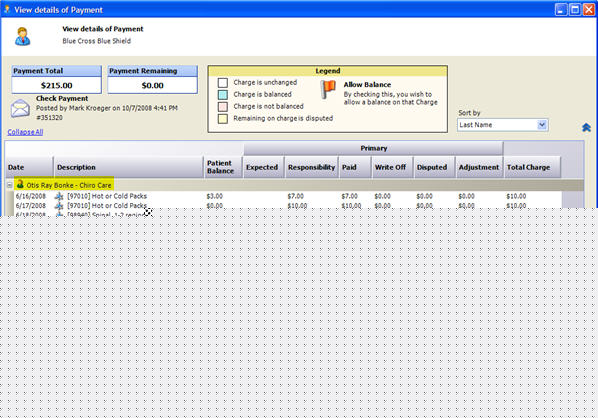Click the Write Off column header
The width and height of the screenshot is (598, 418).
click(392, 167)
